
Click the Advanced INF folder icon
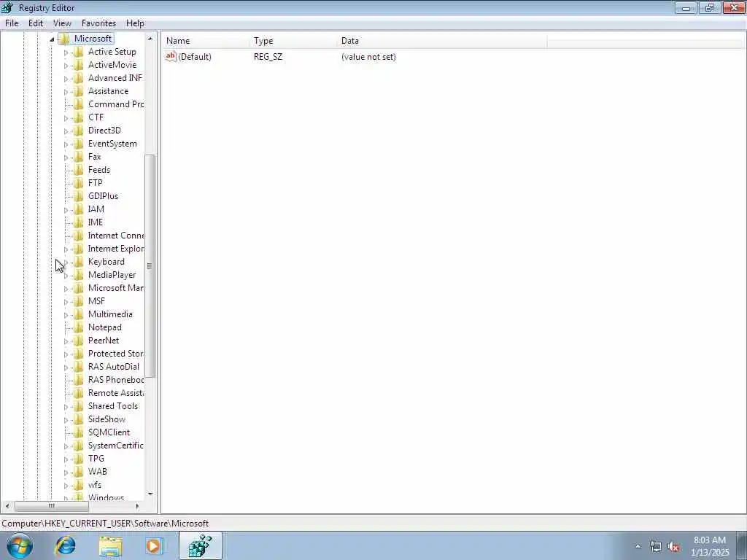(x=79, y=78)
